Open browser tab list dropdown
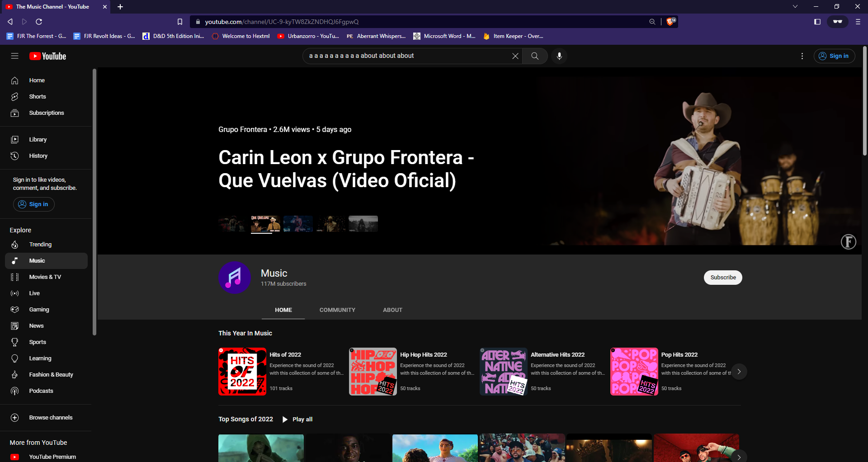This screenshot has height=462, width=868. click(795, 6)
